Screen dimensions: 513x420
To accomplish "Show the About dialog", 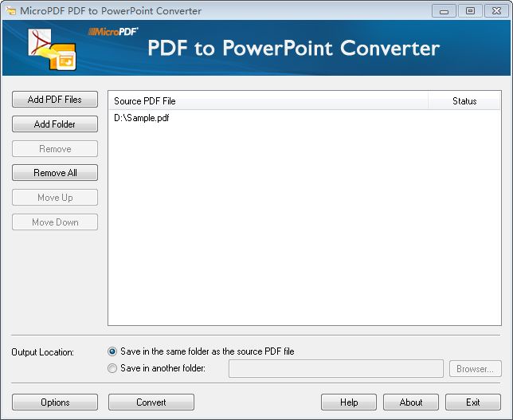I will (x=411, y=402).
